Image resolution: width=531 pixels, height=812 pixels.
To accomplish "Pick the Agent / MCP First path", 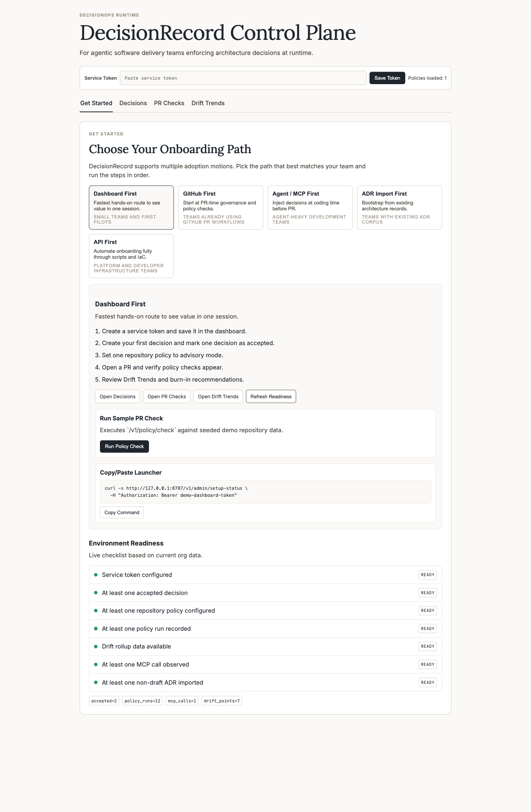I will tap(310, 207).
